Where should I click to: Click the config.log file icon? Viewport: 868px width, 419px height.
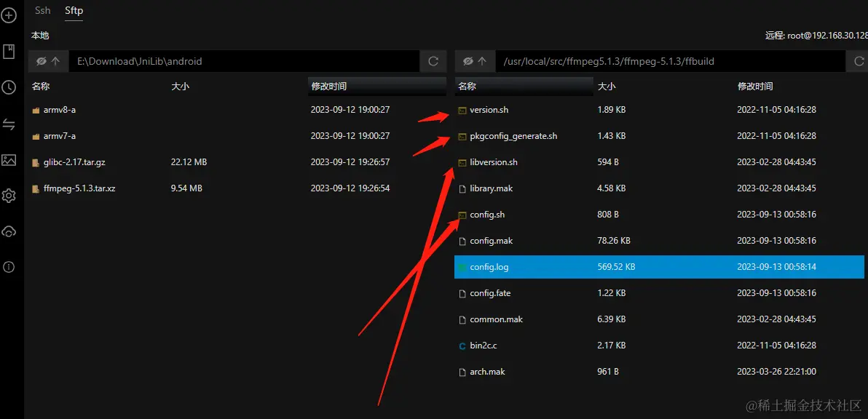click(462, 267)
